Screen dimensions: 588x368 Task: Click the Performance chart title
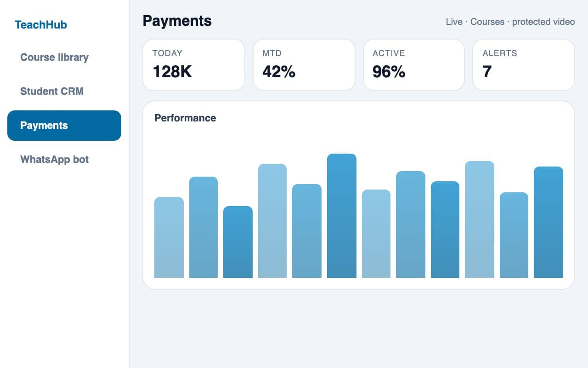click(x=185, y=118)
